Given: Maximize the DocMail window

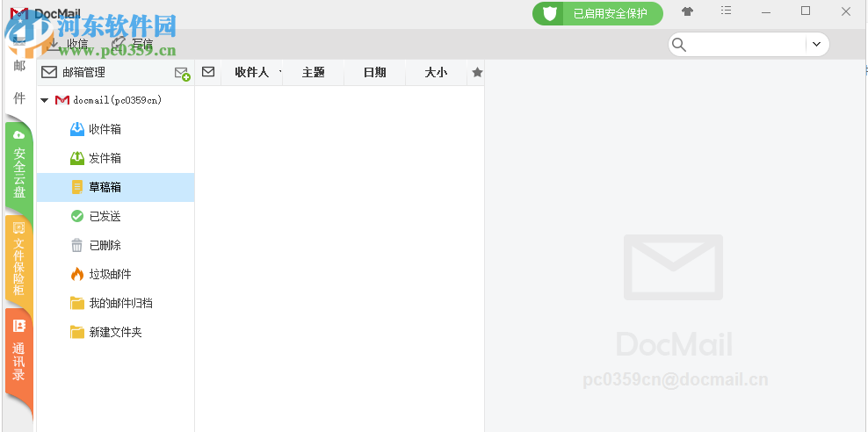Looking at the screenshot, I should click(806, 11).
